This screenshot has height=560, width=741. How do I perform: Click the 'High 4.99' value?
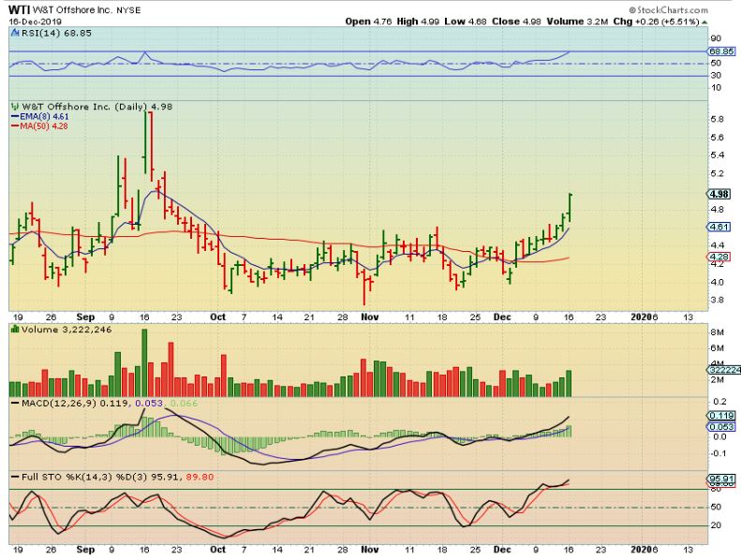[x=418, y=22]
